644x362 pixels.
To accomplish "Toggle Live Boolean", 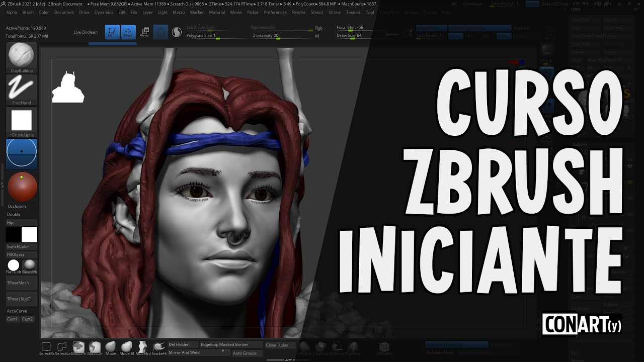I will 86,32.
